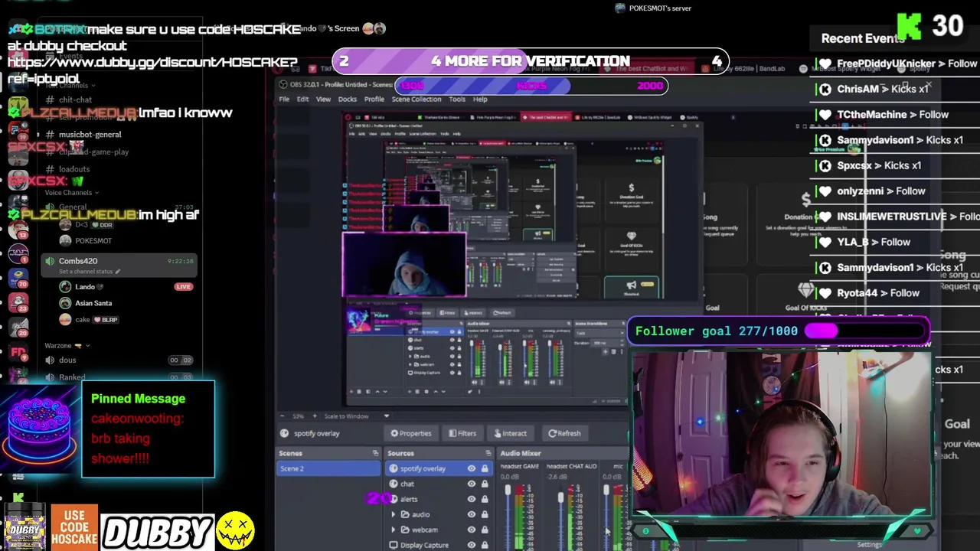The width and height of the screenshot is (980, 551).
Task: Open the Tools menu in OBS
Action: (457, 99)
